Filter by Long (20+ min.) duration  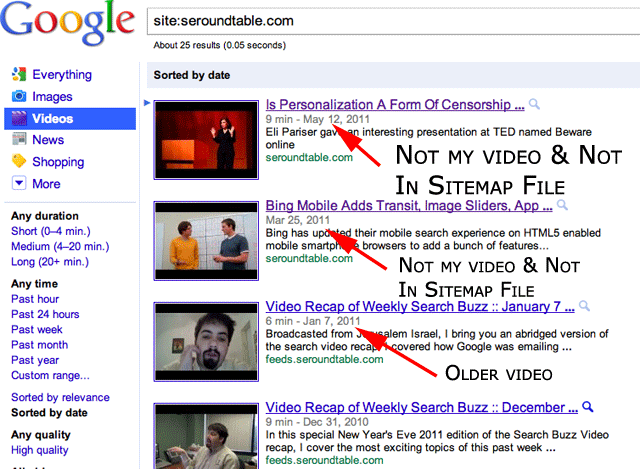(50, 262)
